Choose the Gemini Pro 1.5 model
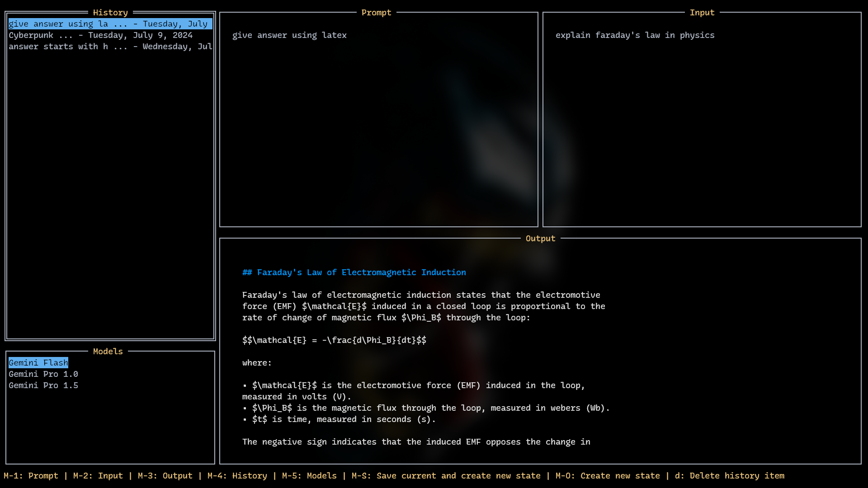 coord(43,385)
